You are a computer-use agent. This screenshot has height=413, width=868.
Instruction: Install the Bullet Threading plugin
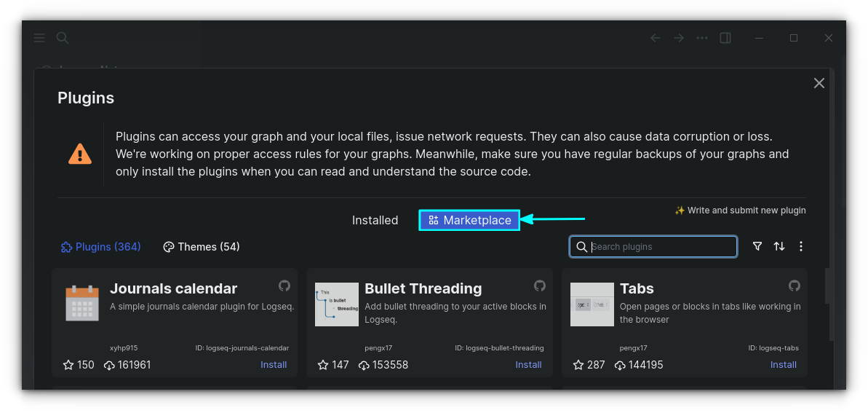click(528, 365)
